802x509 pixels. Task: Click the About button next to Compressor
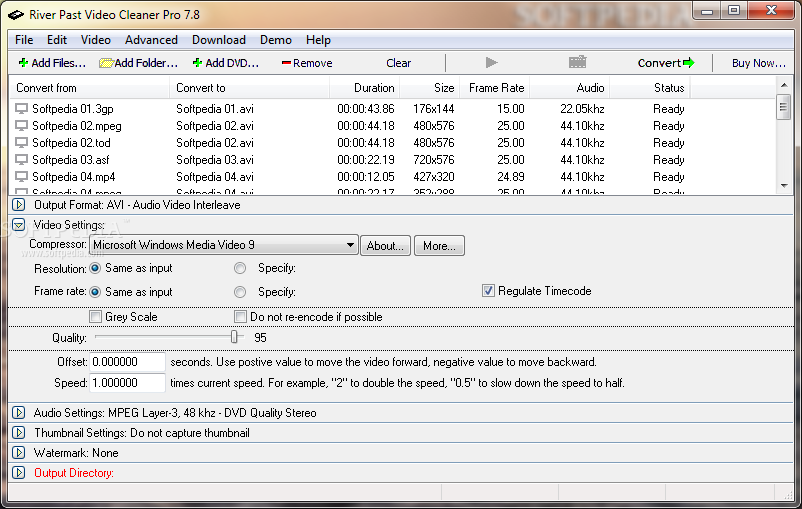385,246
